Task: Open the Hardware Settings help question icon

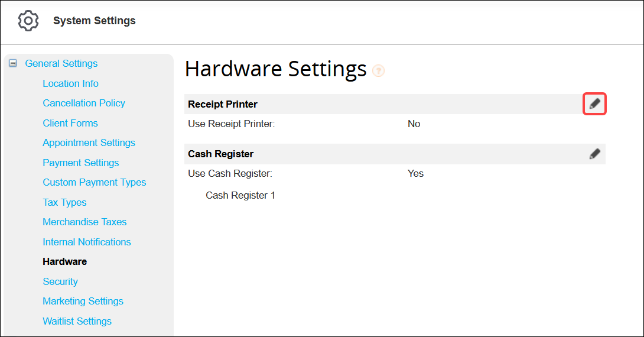Action: coord(378,71)
